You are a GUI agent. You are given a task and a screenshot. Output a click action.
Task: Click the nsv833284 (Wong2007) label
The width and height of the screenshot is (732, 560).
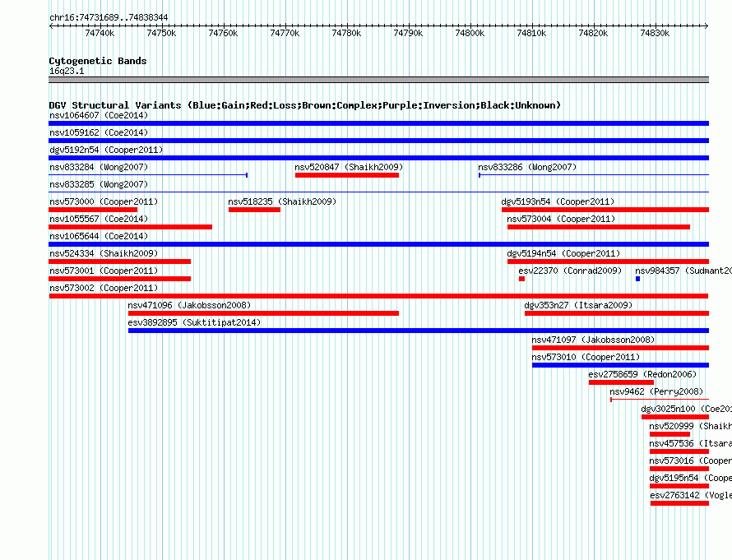[x=99, y=167]
